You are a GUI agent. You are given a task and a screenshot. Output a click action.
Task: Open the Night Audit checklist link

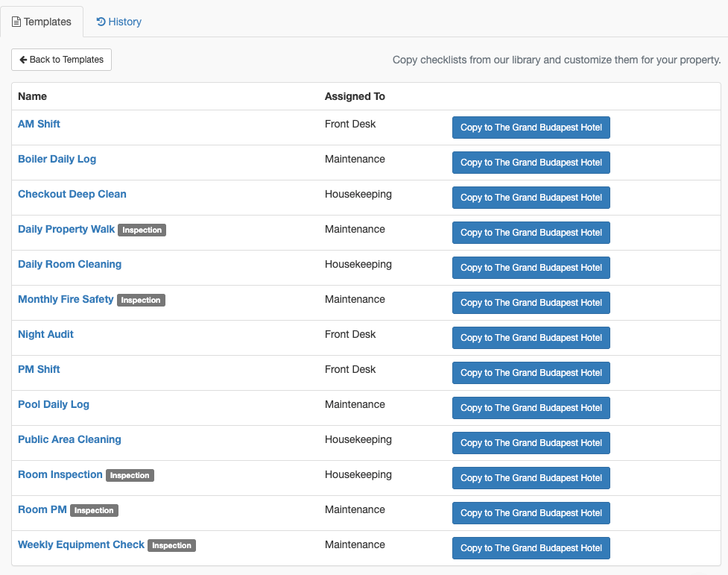tap(45, 334)
